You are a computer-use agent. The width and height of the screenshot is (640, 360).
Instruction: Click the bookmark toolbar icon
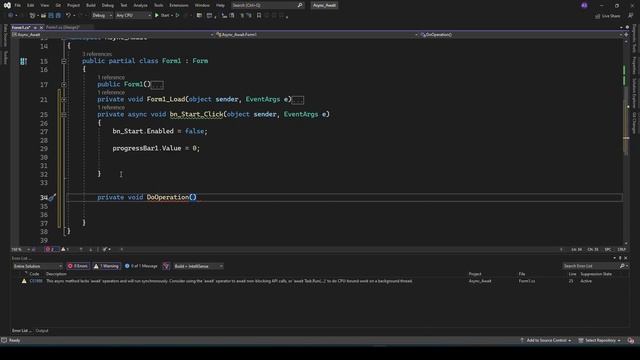tap(259, 16)
